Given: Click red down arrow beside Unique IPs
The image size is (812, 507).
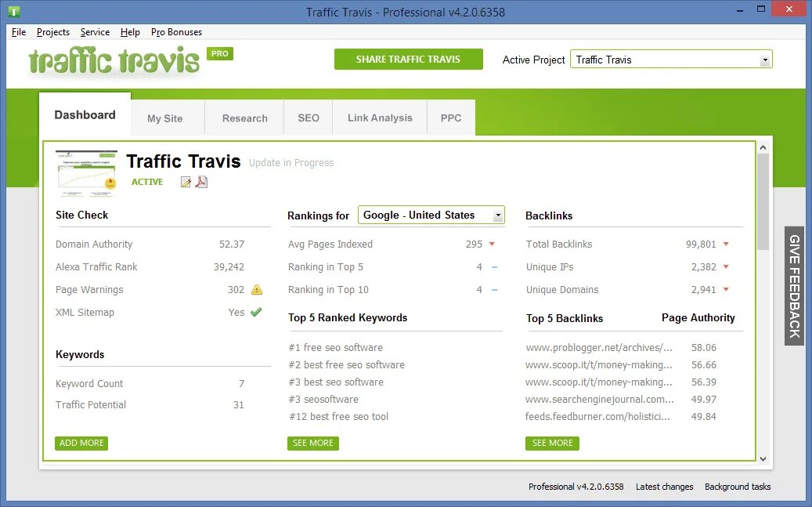Looking at the screenshot, I should pyautogui.click(x=726, y=267).
